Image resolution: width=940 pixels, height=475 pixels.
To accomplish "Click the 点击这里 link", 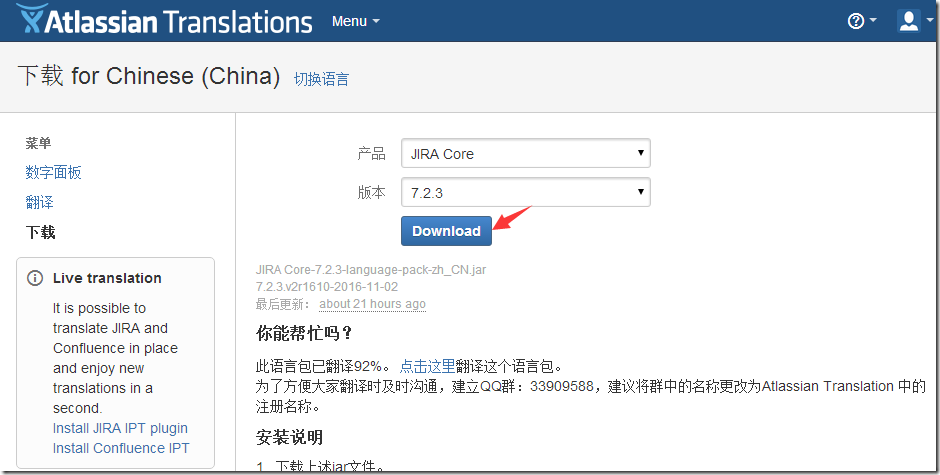I will point(427,366).
